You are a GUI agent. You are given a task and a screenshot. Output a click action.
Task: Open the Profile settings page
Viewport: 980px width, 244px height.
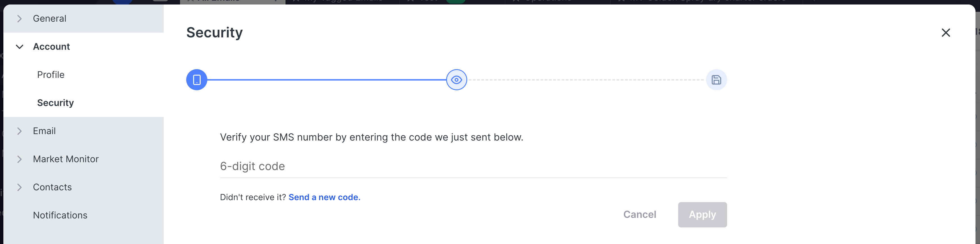[51, 75]
